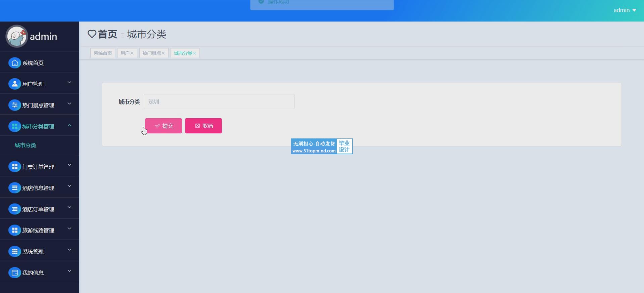
Task: Close the 用户 tab
Action: 132,53
